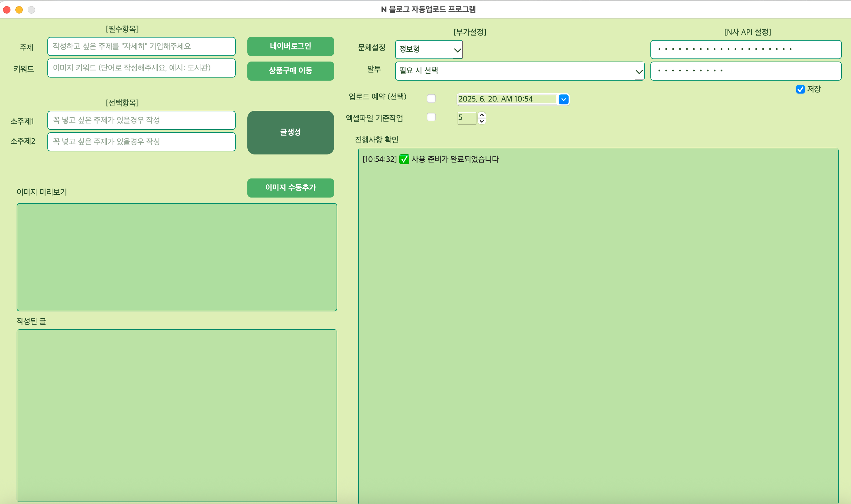The image size is (851, 504).
Task: Click the green checkmark icon in log
Action: [x=404, y=159]
